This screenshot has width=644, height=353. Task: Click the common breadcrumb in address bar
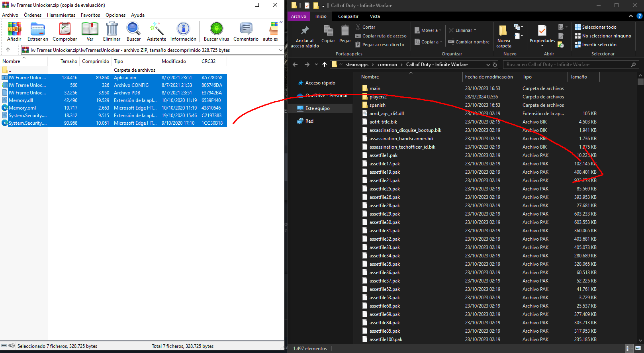point(387,65)
